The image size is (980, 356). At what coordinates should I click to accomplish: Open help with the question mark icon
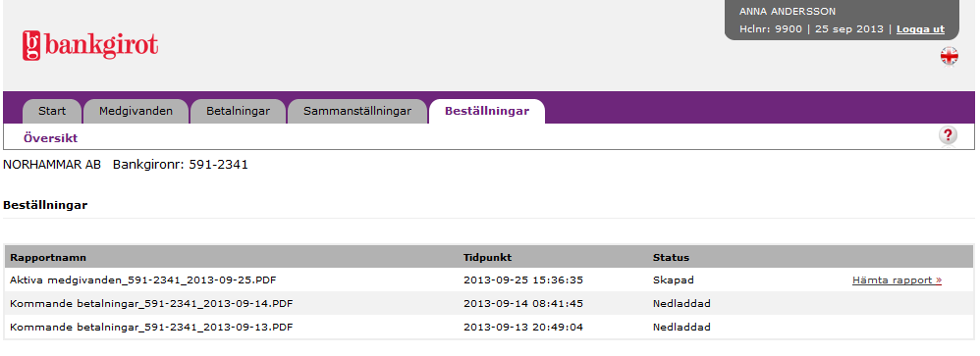[x=948, y=135]
